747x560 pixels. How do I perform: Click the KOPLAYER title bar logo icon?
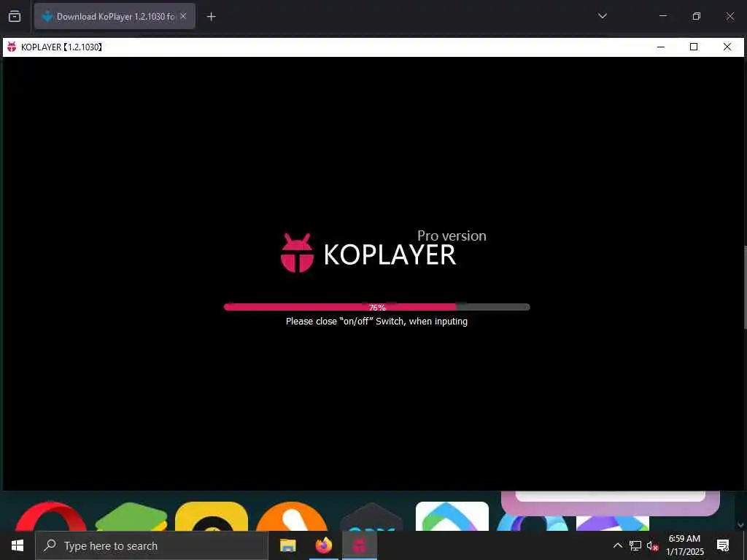point(12,47)
